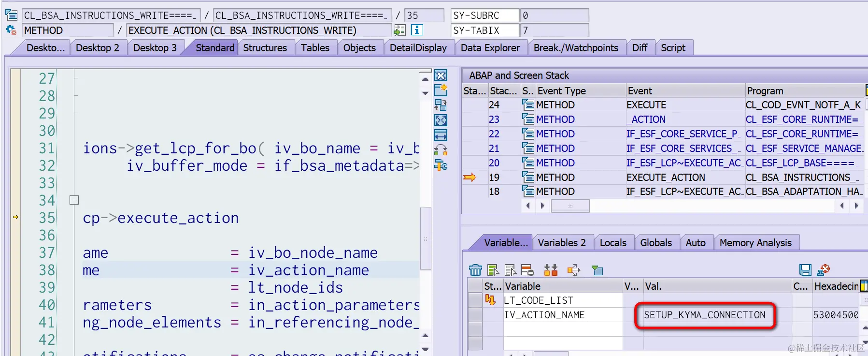Click the floppy disk save icon
The height and width of the screenshot is (356, 868).
click(x=805, y=270)
